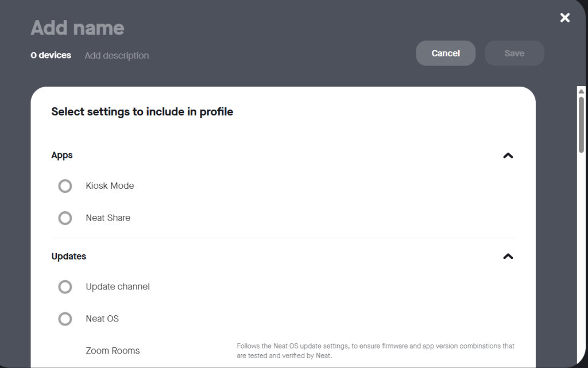
Task: Click the Neat Share text label
Action: [108, 218]
